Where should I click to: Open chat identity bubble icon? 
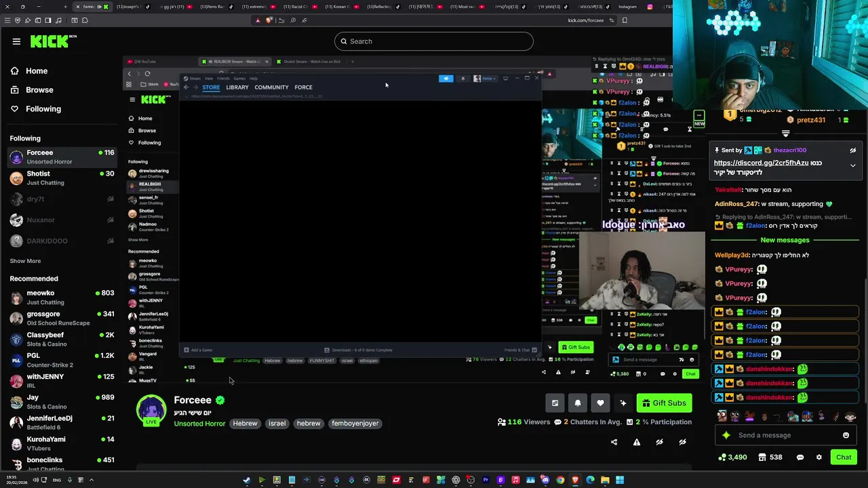coord(800,457)
